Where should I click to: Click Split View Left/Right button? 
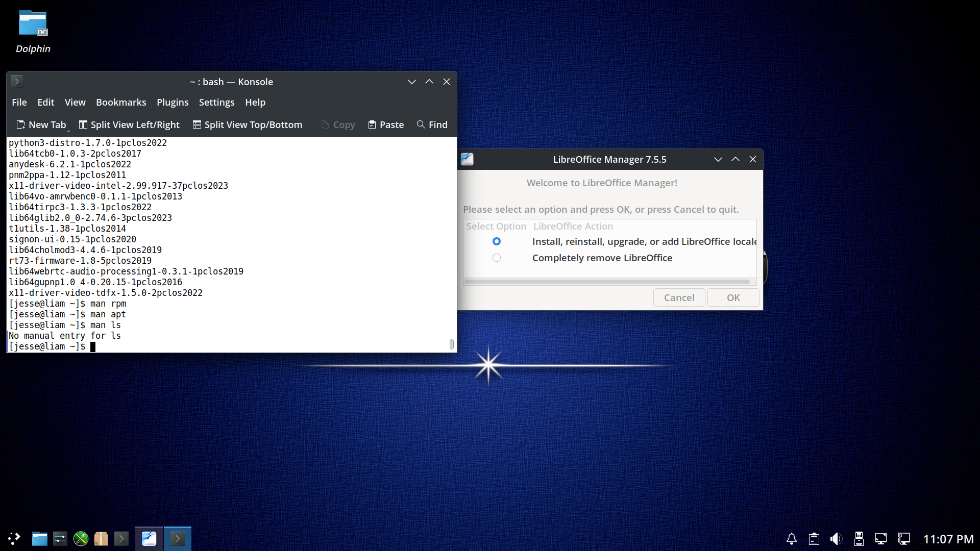click(x=129, y=124)
